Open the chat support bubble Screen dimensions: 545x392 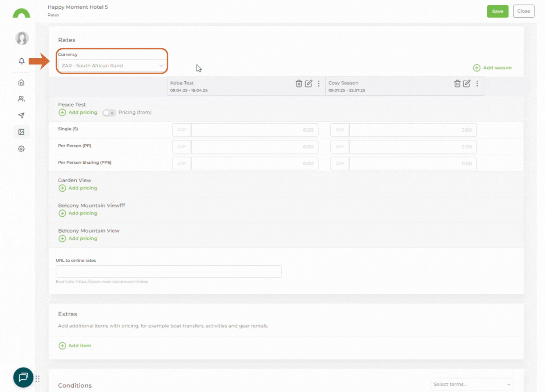(23, 377)
